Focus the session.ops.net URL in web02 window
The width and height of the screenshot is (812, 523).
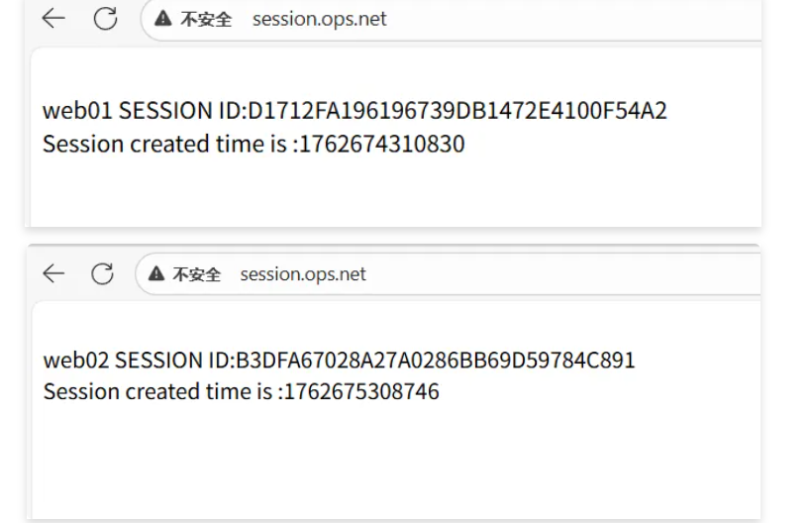click(x=303, y=274)
